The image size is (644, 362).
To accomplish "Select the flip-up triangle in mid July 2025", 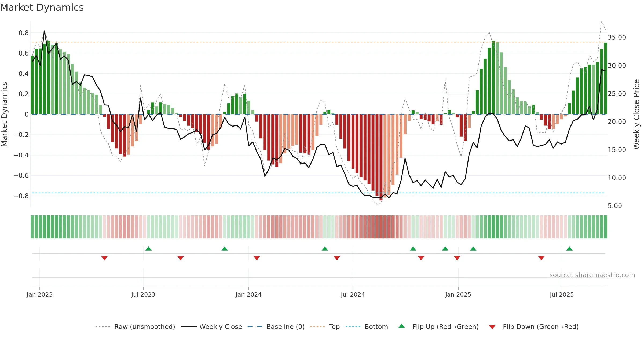I will pos(569,249).
